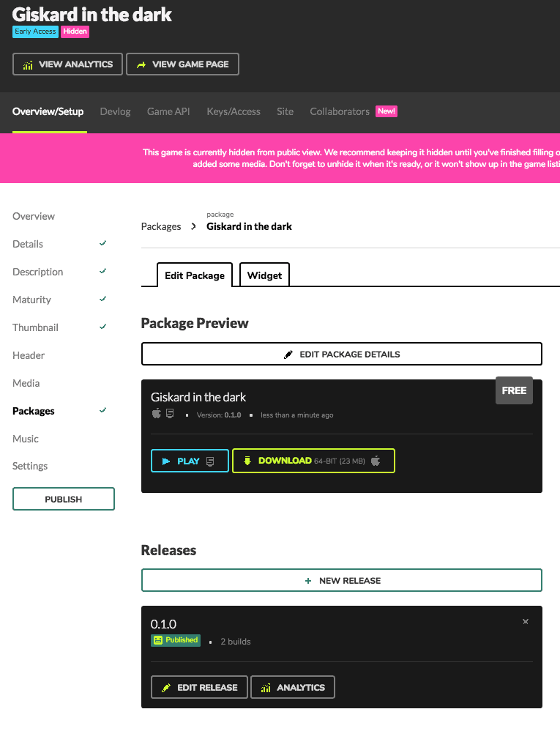This screenshot has height=731, width=560.
Task: Click the plus icon in New Release
Action: (308, 580)
